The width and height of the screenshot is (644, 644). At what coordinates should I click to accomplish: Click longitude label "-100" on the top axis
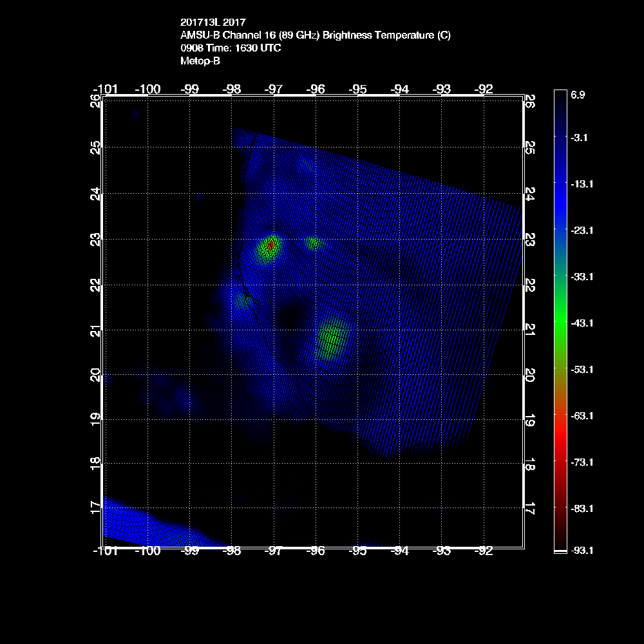[147, 89]
